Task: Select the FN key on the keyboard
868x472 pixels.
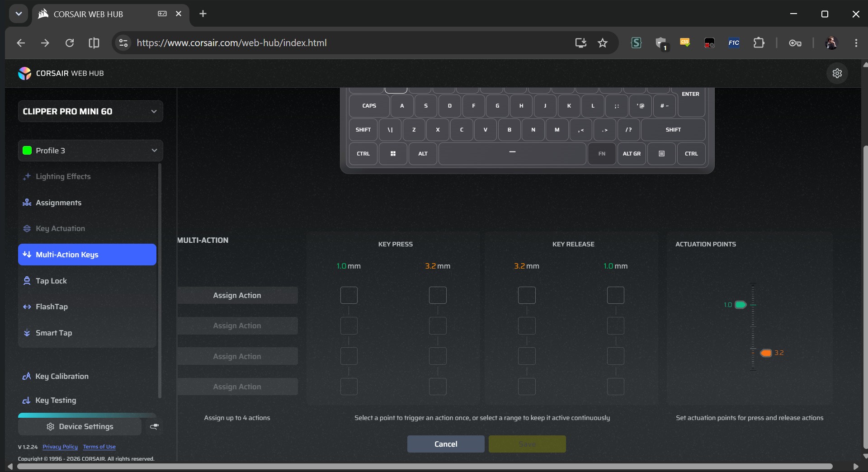Action: coord(602,154)
